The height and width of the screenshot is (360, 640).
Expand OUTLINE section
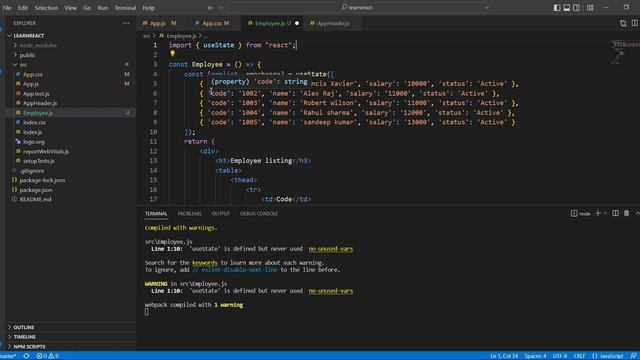coord(24,327)
